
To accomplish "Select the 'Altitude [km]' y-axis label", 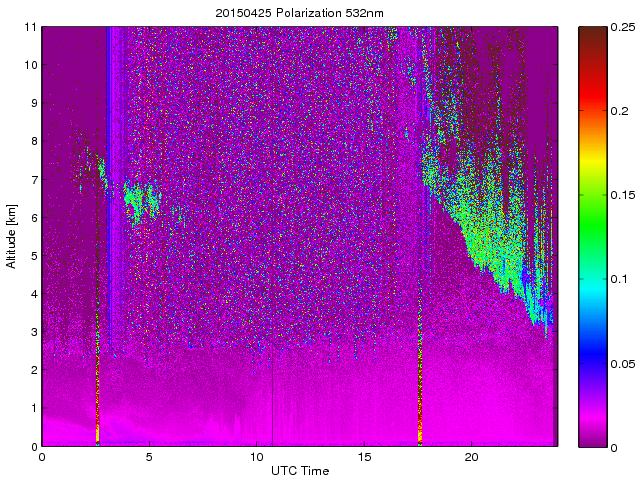I will point(12,236).
